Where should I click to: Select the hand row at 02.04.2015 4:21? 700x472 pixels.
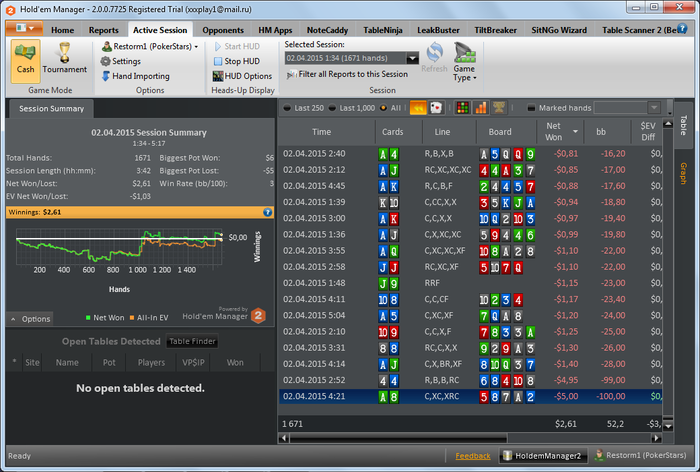(x=471, y=397)
